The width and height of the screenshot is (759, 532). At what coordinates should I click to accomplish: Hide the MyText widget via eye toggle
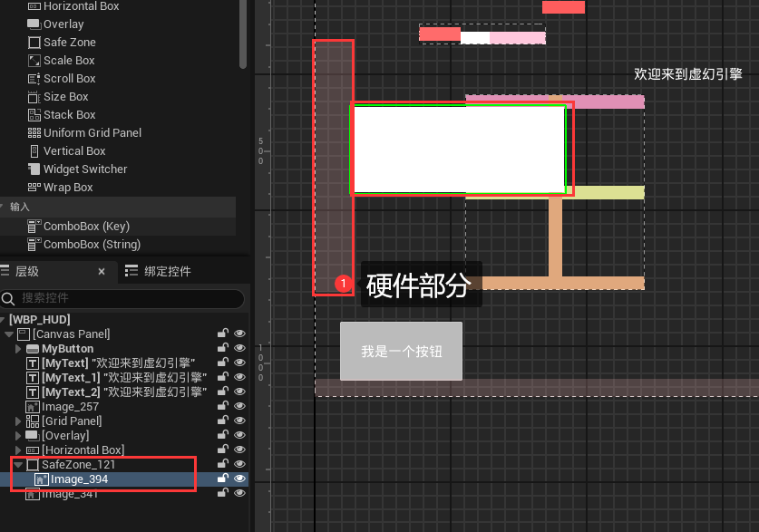tap(239, 362)
